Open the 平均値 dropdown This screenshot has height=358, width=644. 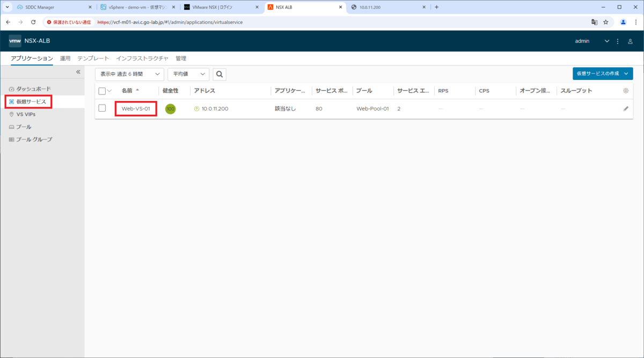[x=188, y=74]
